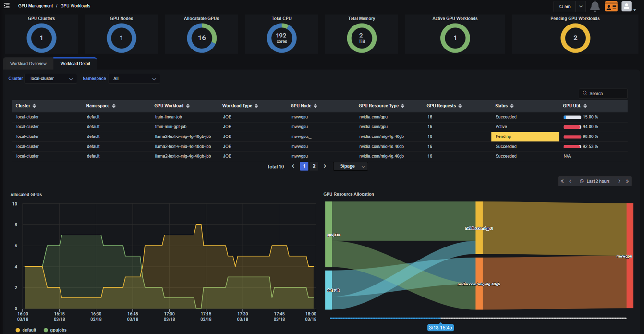The height and width of the screenshot is (334, 644).
Task: Click the Total CPU 192 cores gauge
Action: [x=281, y=38]
